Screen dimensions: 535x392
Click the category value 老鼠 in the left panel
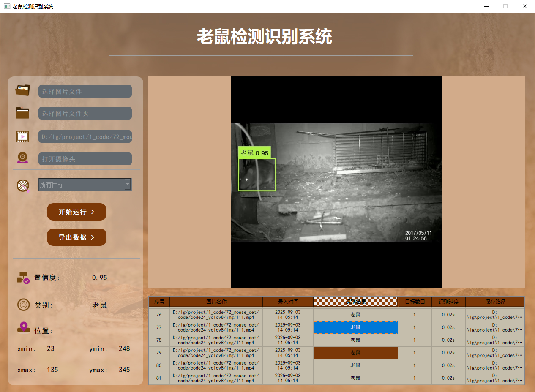[x=100, y=305]
